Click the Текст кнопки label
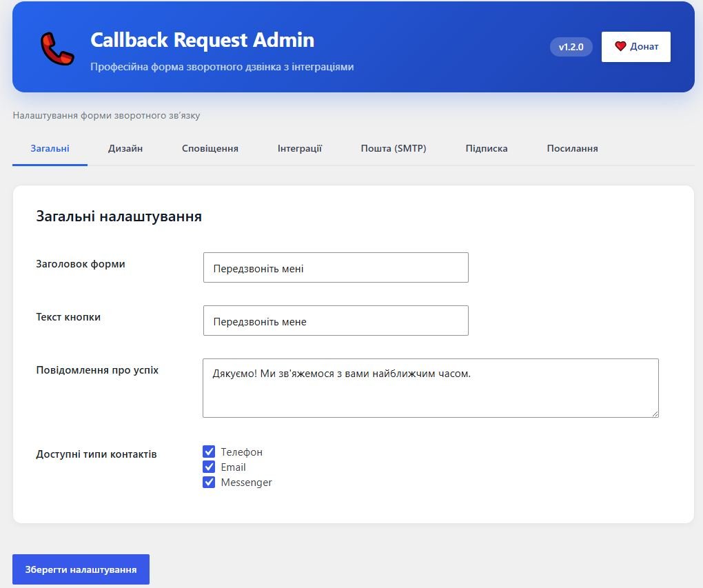The image size is (703, 588). [x=68, y=317]
